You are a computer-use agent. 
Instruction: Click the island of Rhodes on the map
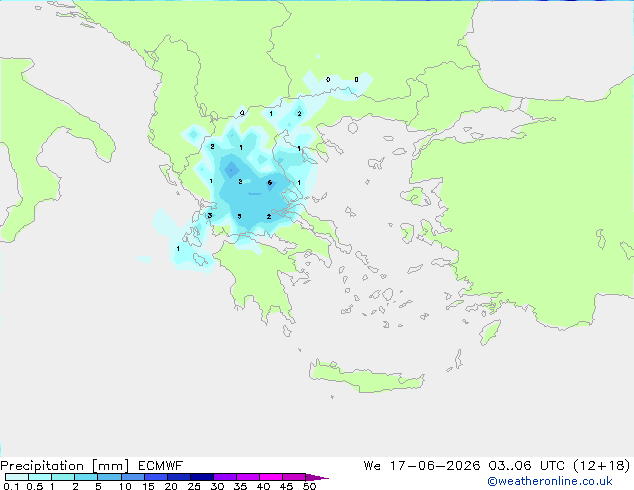[490, 332]
